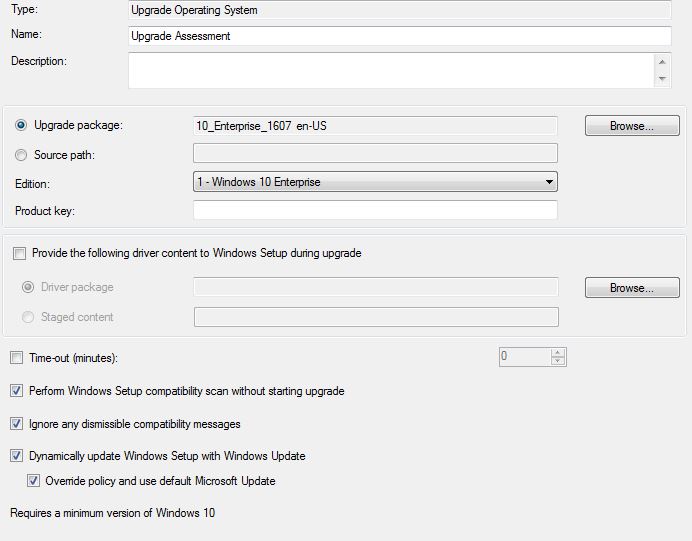Click the Source path text field

[375, 153]
